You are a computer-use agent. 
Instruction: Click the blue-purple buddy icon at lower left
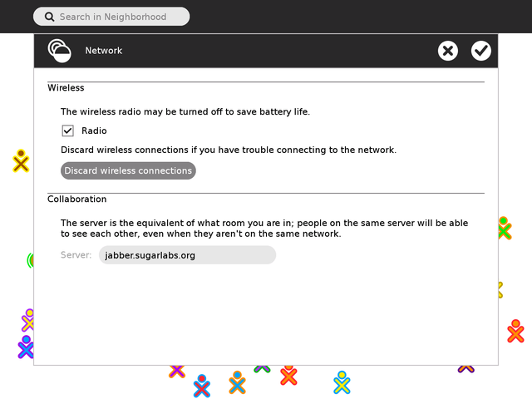[26, 347]
